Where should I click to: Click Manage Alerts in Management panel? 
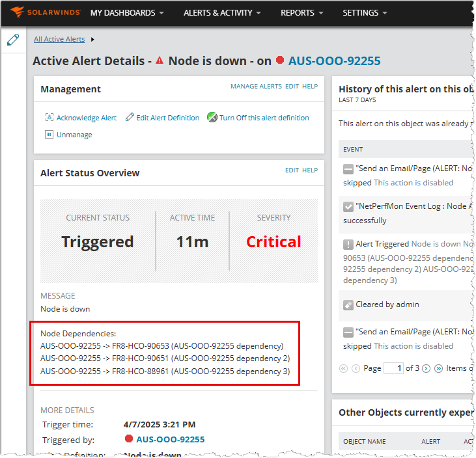pyautogui.click(x=256, y=86)
